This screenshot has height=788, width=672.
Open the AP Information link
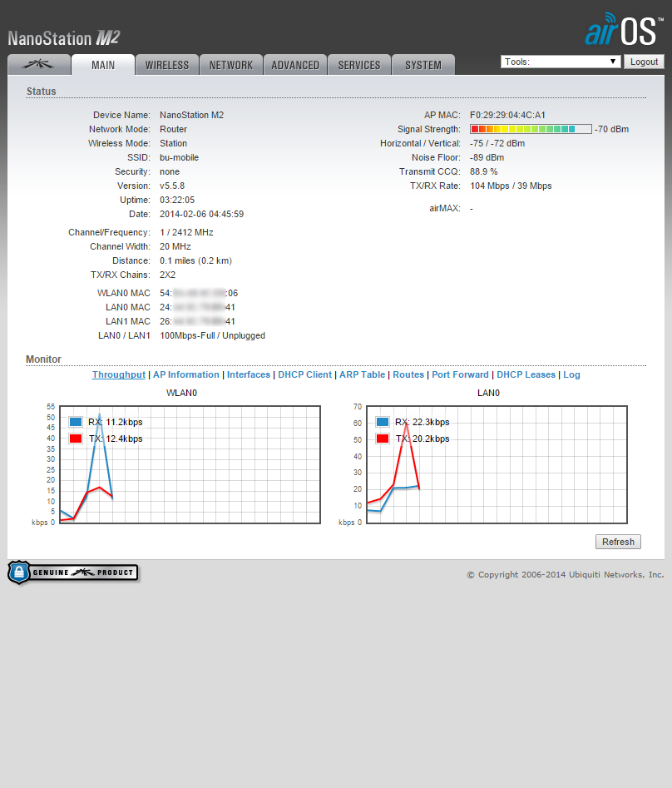tap(186, 374)
